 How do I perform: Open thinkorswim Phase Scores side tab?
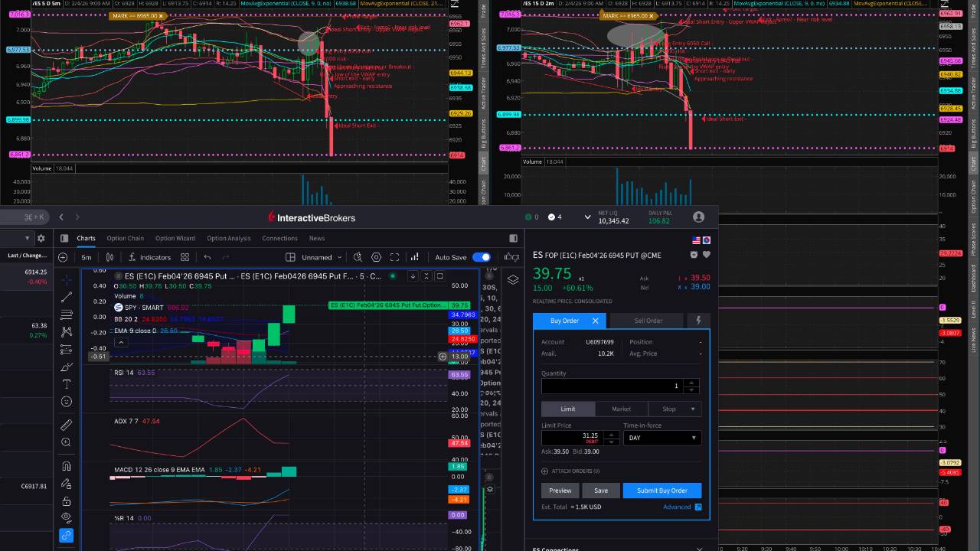pos(974,239)
